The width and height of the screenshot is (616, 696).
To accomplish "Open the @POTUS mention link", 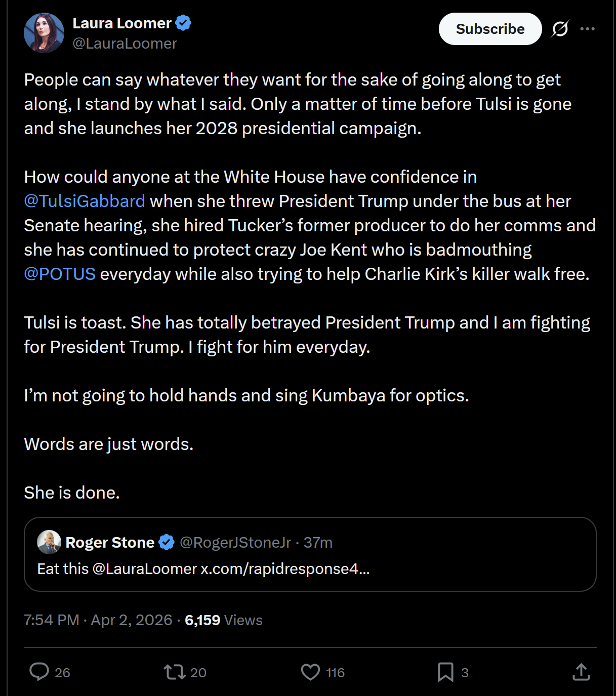I will pos(60,274).
